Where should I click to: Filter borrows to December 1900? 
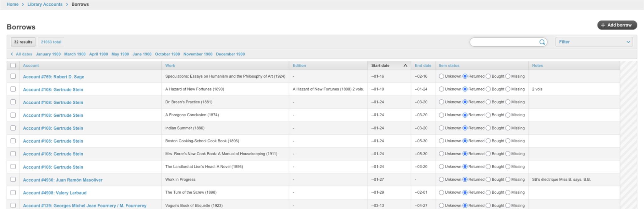[x=230, y=54]
